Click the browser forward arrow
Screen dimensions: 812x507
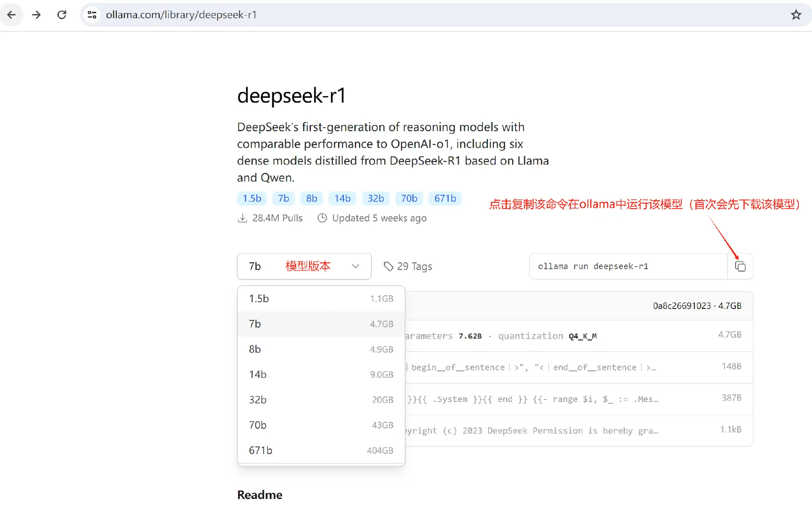point(36,15)
